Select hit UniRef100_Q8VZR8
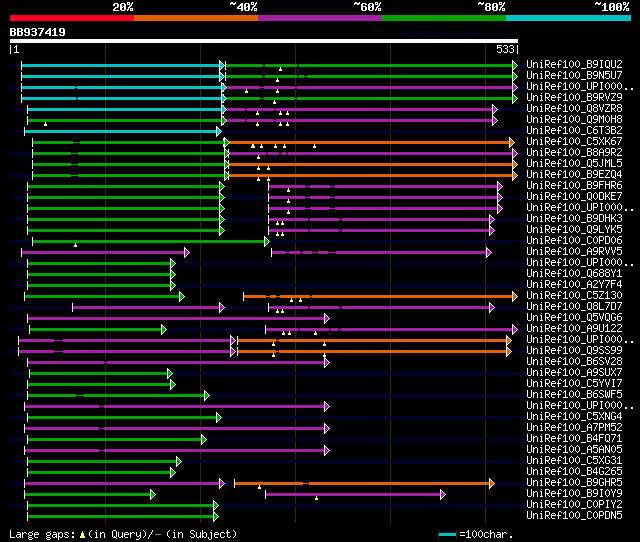Screen dimensions: 640x542 click(574, 109)
